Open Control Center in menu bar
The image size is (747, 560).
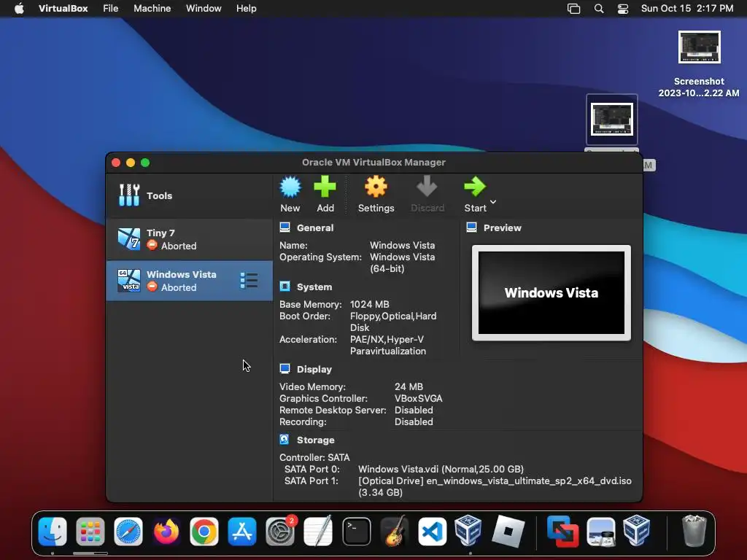(623, 9)
